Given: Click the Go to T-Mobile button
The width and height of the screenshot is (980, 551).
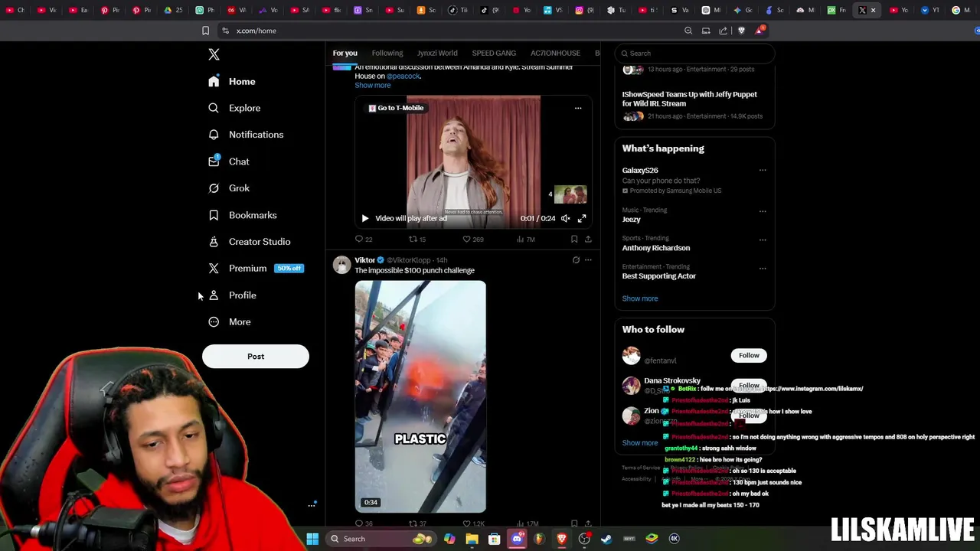Looking at the screenshot, I should point(396,108).
